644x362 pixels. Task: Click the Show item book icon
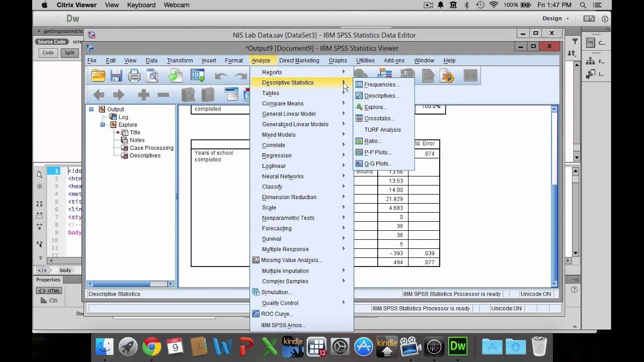(188, 95)
